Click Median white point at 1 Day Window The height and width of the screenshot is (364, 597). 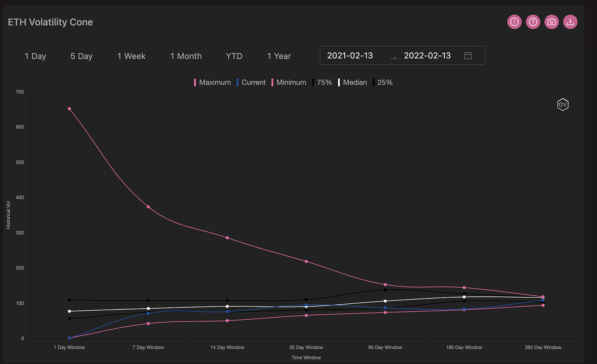[69, 311]
